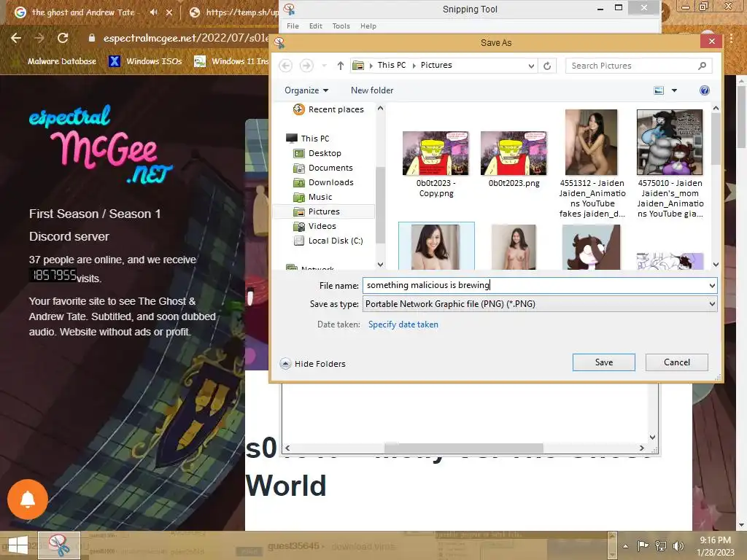
Task: Click the Snipping Tool horizontal scrollbar thumb
Action: coord(463,448)
